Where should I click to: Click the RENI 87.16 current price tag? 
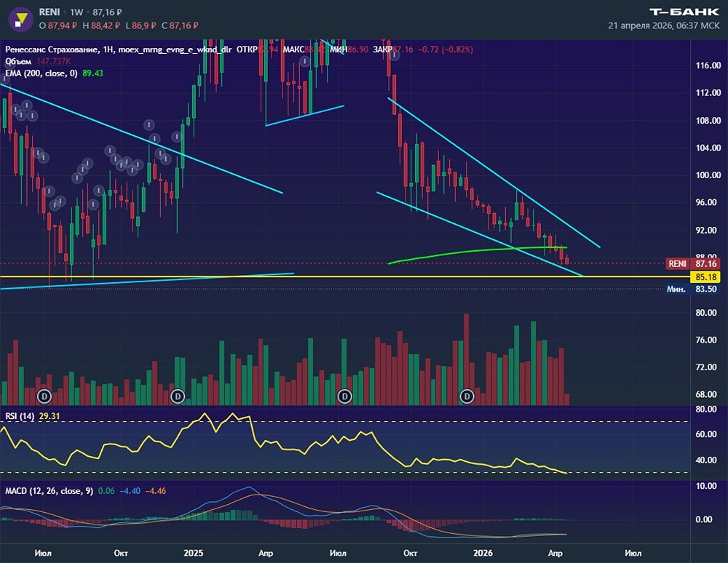693,263
